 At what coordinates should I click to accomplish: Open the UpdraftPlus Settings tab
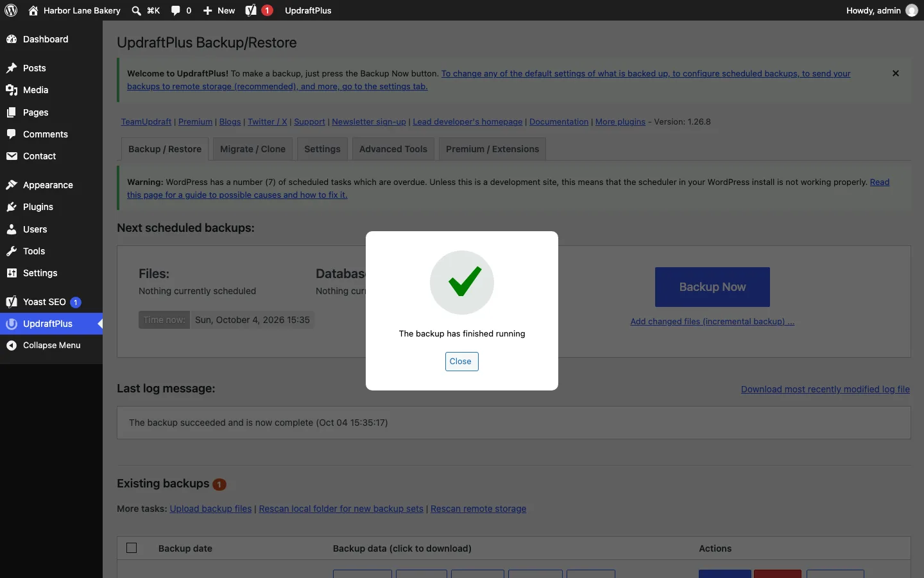coord(322,149)
